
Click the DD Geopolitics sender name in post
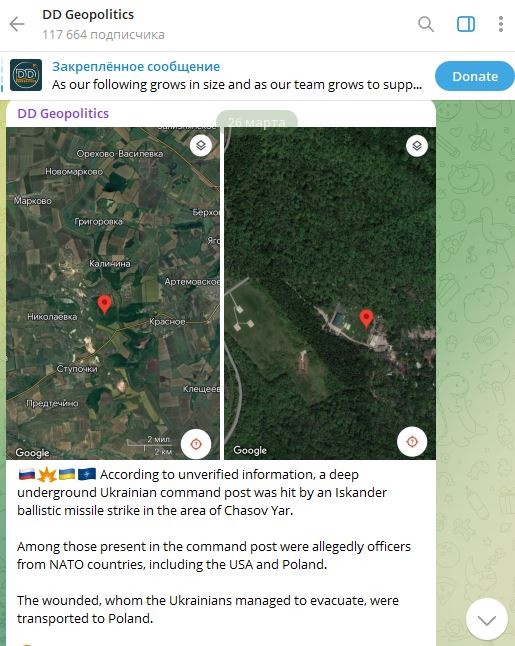(x=63, y=113)
